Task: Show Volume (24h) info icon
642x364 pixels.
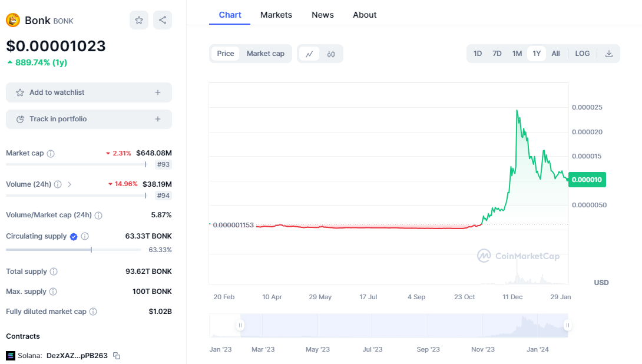Action: 58,184
